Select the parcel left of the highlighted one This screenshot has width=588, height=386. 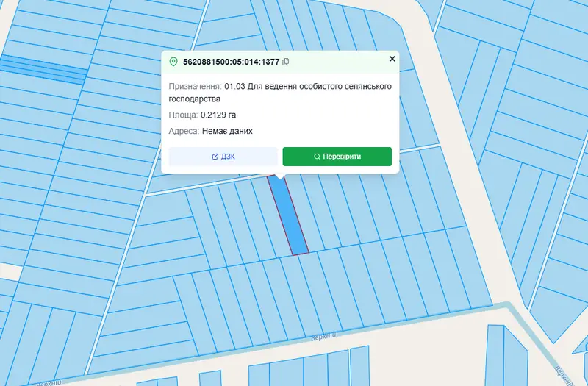coord(271,216)
